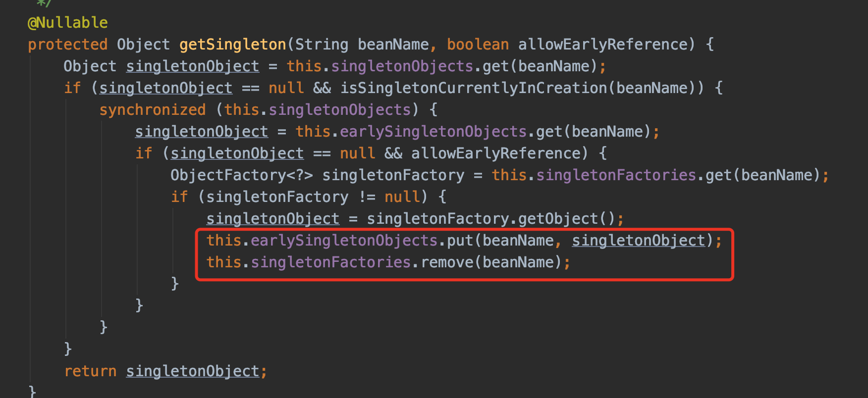Click the 'boolean' keyword in signature
The image size is (868, 398).
[478, 45]
